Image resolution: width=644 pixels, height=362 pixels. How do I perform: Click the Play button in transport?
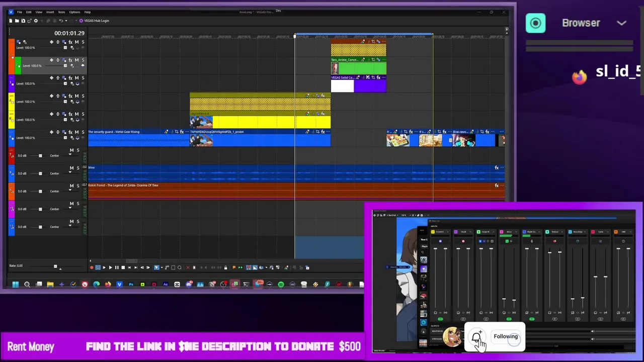click(111, 267)
